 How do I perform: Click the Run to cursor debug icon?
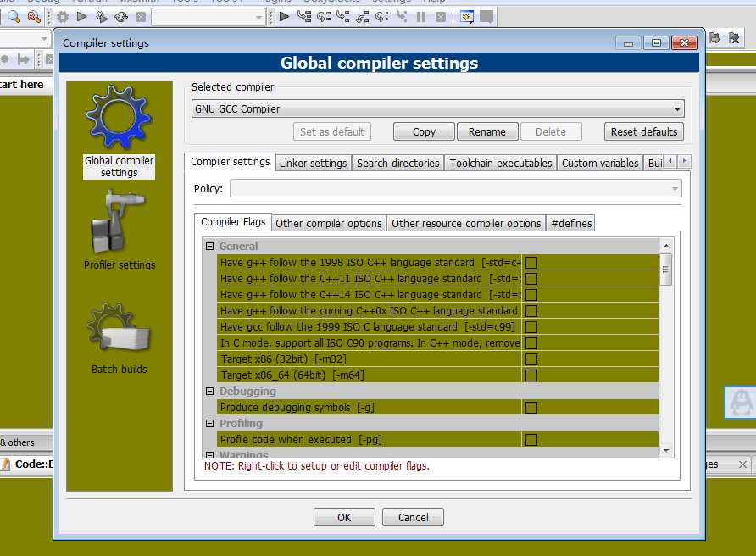pyautogui.click(x=304, y=17)
